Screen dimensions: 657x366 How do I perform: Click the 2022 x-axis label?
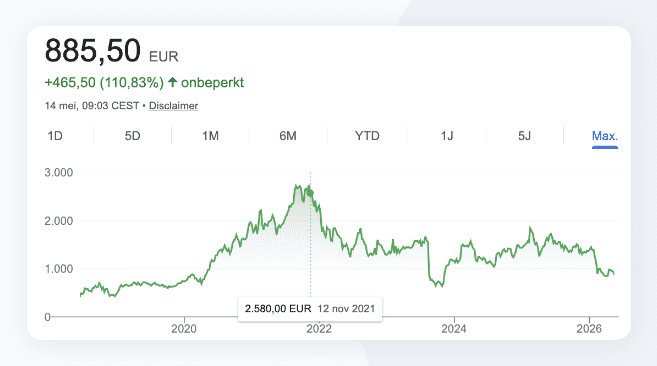[319, 329]
